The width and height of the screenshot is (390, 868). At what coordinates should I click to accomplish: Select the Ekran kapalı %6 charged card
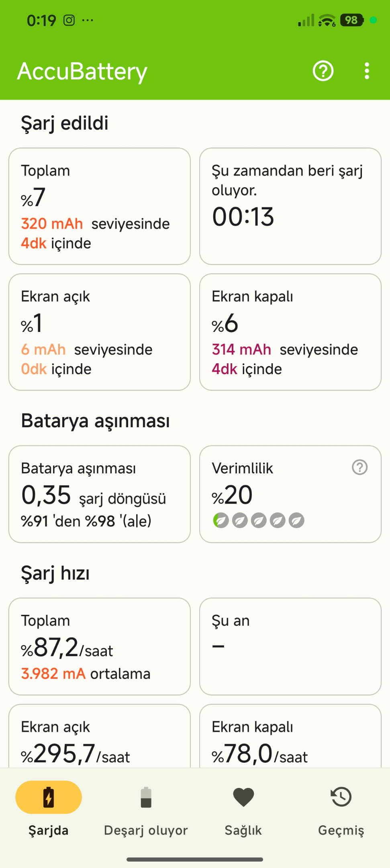point(290,332)
